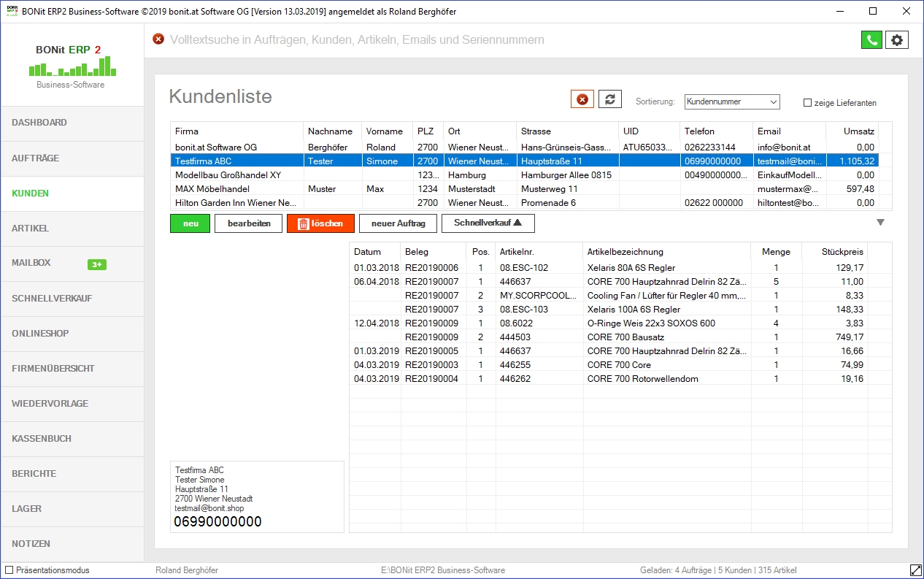
Task: Clear the full-text search with red X icon
Action: (x=158, y=39)
